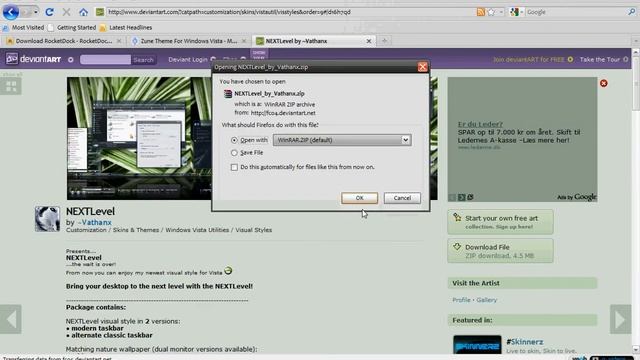Screen dimensions: 640x360
Task: Open the Take the Tour link
Action: tap(600, 60)
